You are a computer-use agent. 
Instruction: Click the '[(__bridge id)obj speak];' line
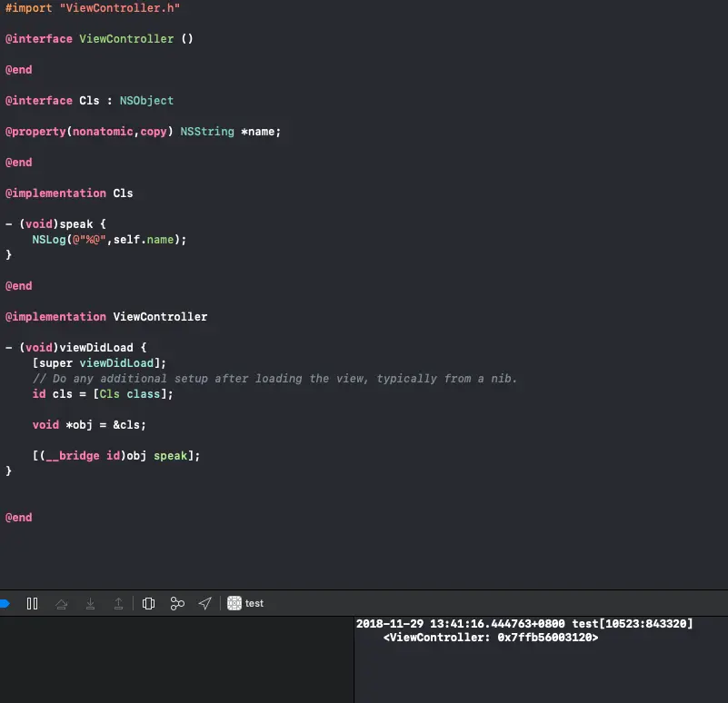pyautogui.click(x=116, y=456)
